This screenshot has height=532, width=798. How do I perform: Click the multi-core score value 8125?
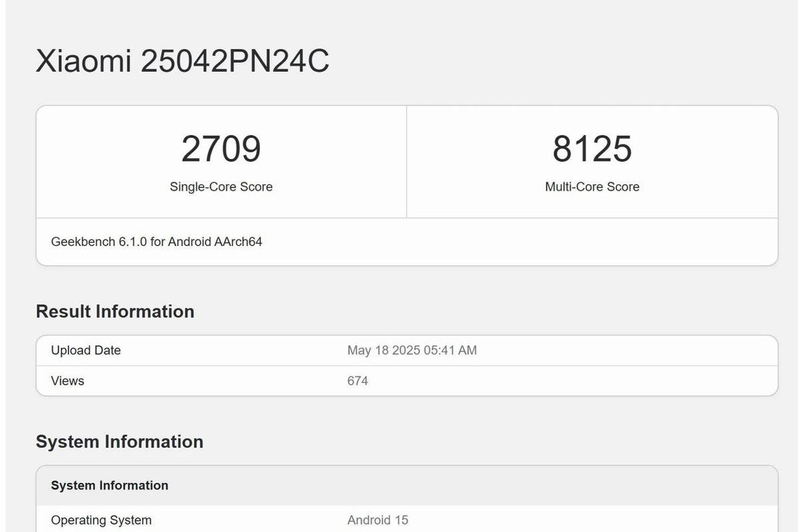pos(592,149)
